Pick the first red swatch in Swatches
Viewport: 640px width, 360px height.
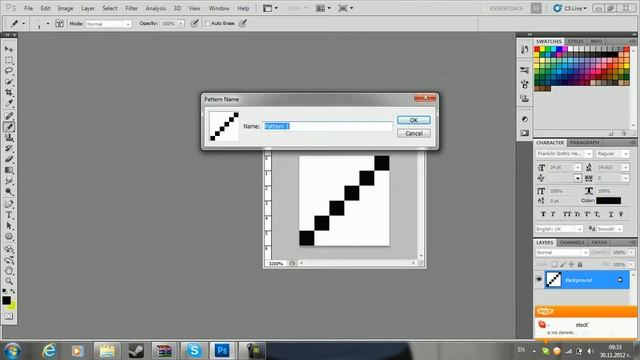click(537, 49)
